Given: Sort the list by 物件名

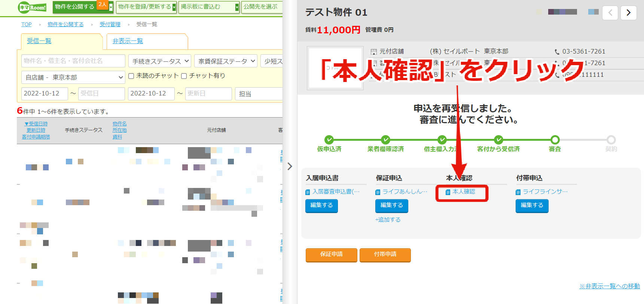Looking at the screenshot, I should pos(120,124).
